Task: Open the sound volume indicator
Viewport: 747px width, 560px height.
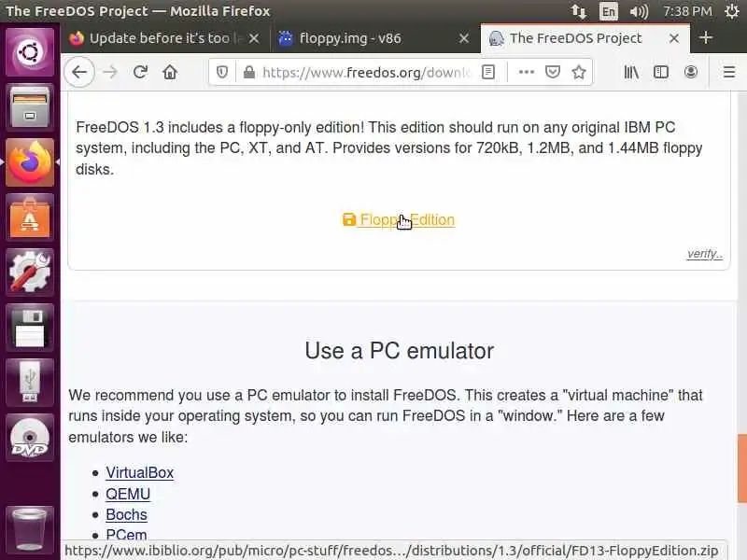Action: [x=639, y=11]
